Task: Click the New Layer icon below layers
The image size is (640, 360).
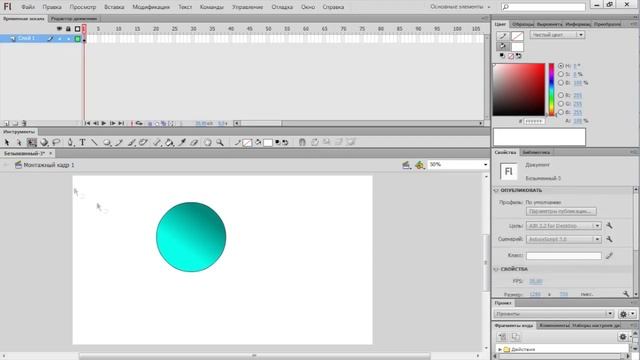Action: click(x=6, y=123)
